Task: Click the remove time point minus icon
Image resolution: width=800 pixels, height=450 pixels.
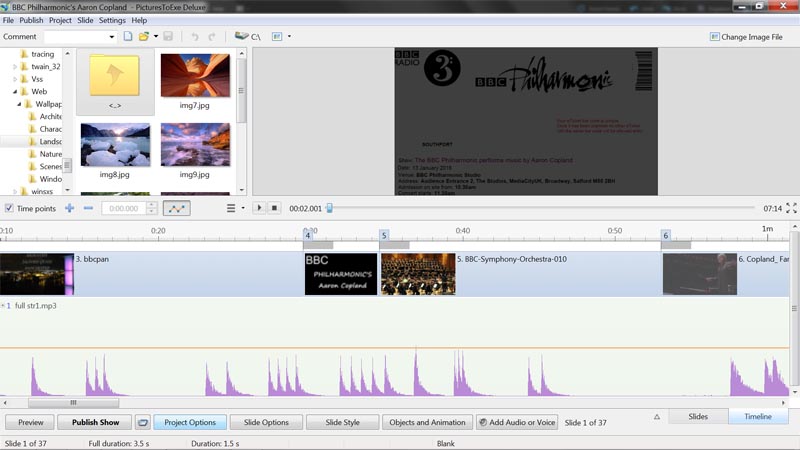Action: [88, 208]
